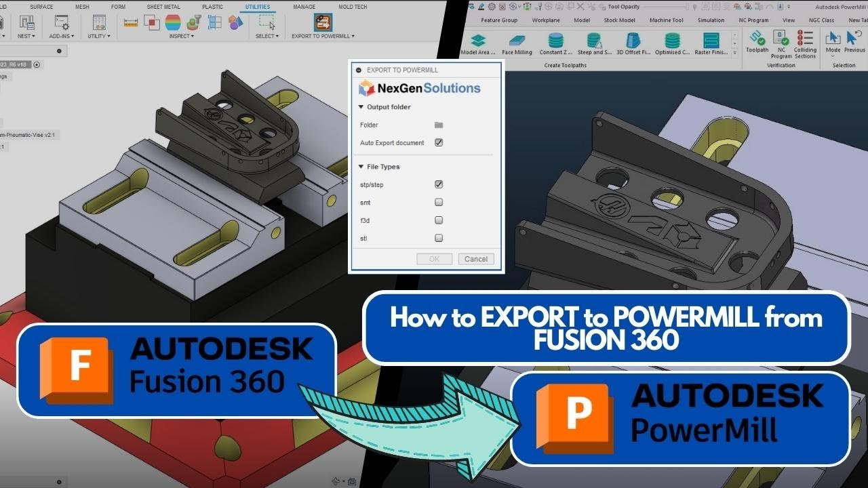Switch to the SURFACE tab in Fusion
The width and height of the screenshot is (868, 488).
click(x=41, y=7)
